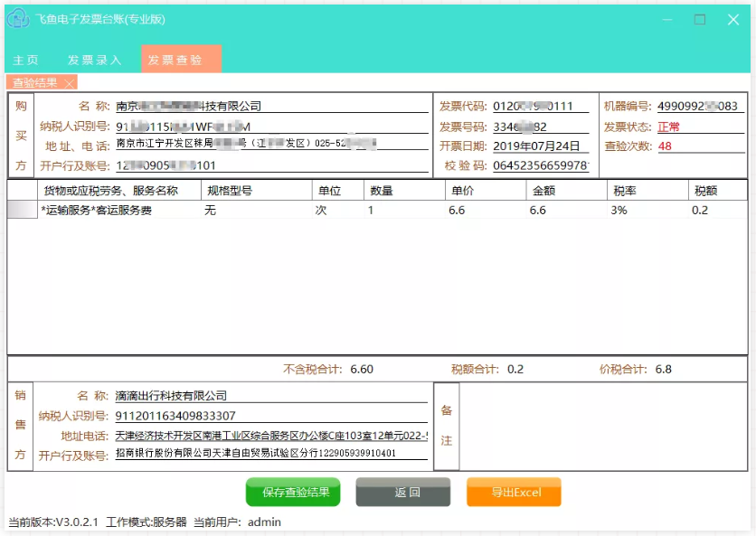Maximize the invoice ledger window
This screenshot has width=756, height=536.
click(x=700, y=19)
